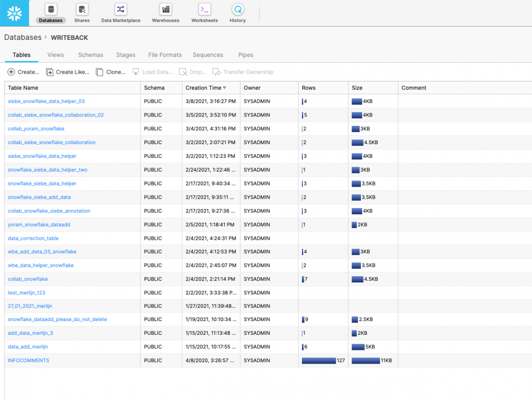
Task: Switch to the Pipes tab
Action: point(246,55)
